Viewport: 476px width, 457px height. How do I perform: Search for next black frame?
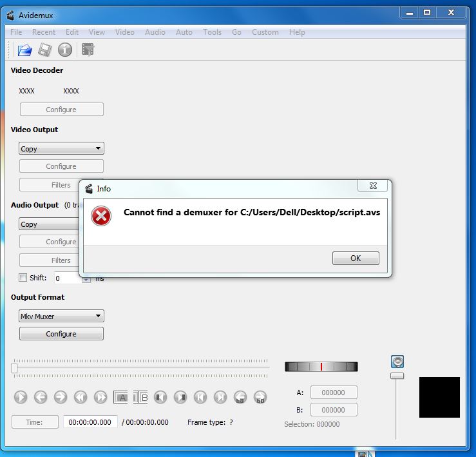[x=180, y=397]
